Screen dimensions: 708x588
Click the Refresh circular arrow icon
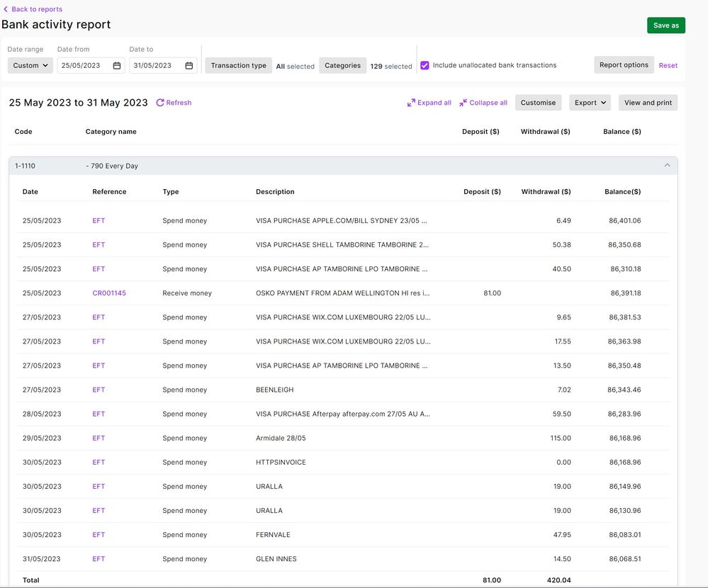[x=160, y=103]
